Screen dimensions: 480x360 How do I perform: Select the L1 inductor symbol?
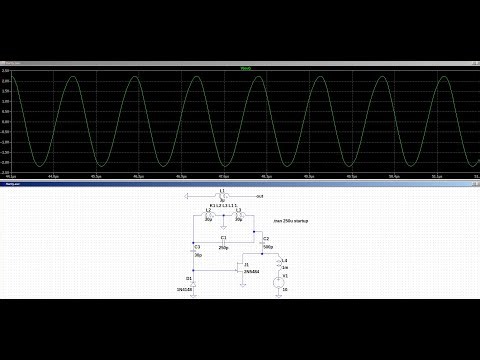coord(222,196)
